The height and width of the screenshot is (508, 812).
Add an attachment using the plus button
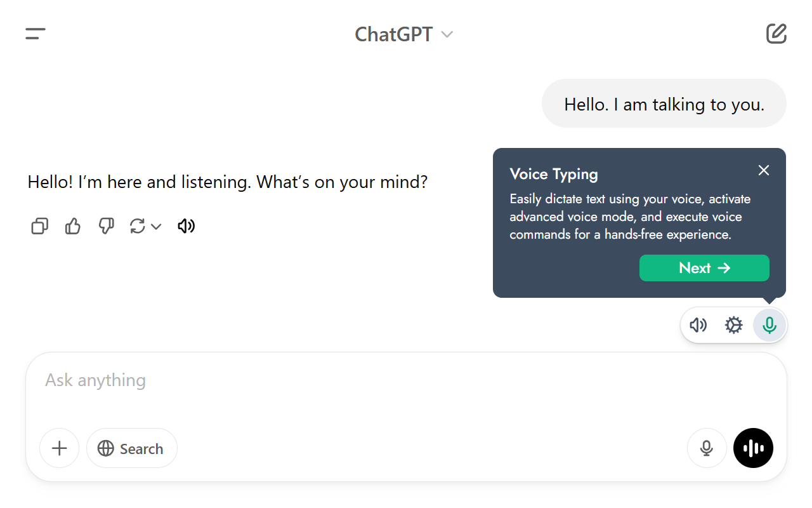click(x=59, y=448)
